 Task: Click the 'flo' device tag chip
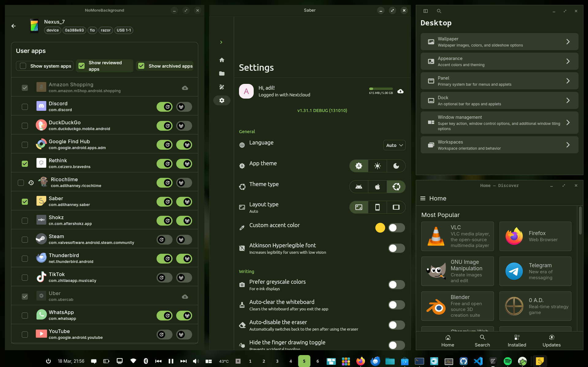(x=92, y=30)
